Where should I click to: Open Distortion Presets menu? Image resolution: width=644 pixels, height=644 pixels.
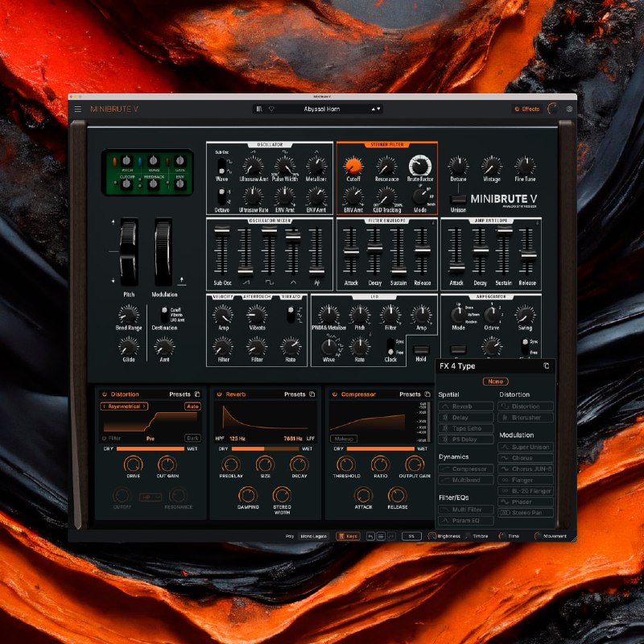tap(180, 394)
